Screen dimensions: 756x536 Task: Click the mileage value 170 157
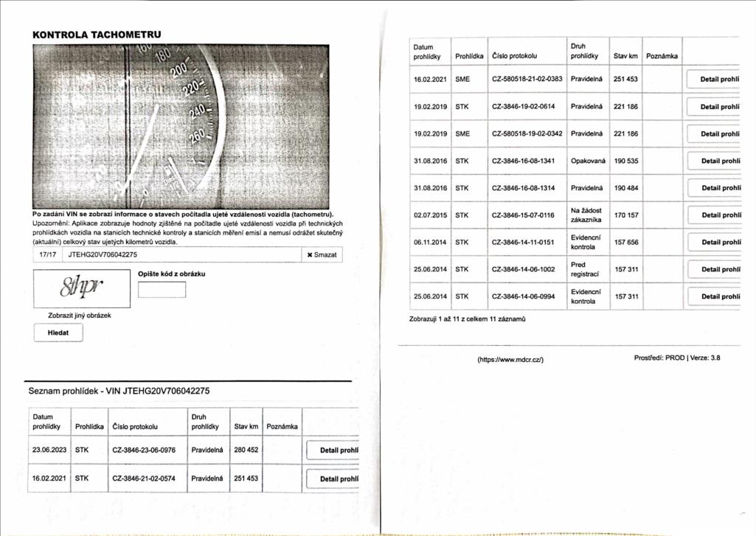[x=626, y=215]
